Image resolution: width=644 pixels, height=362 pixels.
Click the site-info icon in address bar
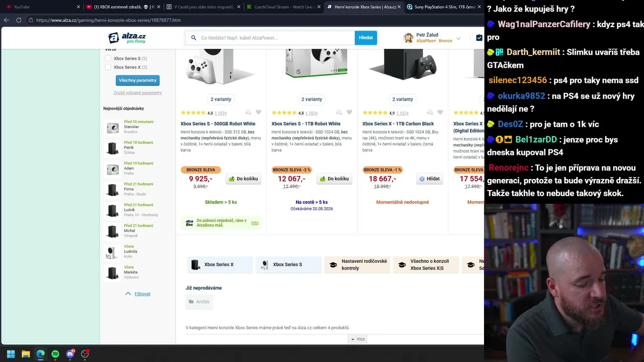click(31, 20)
